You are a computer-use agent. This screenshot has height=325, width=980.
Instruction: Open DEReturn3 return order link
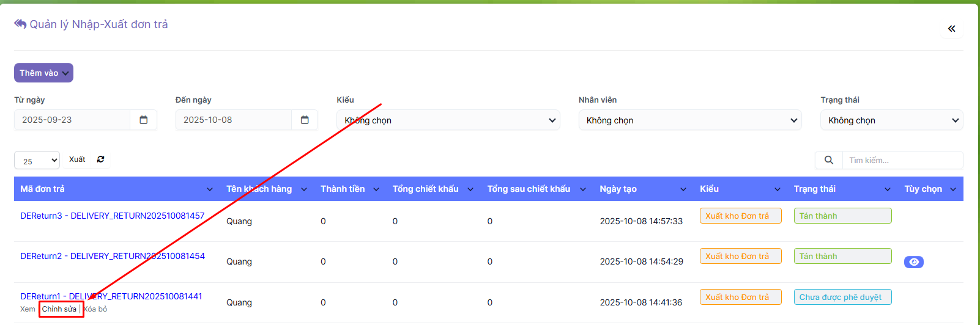[112, 216]
